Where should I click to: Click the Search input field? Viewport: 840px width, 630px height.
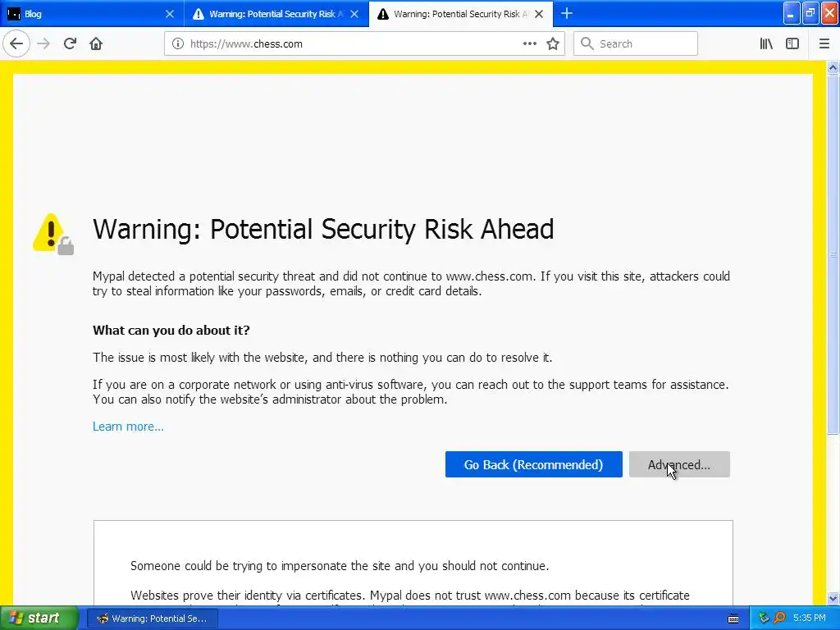(636, 44)
